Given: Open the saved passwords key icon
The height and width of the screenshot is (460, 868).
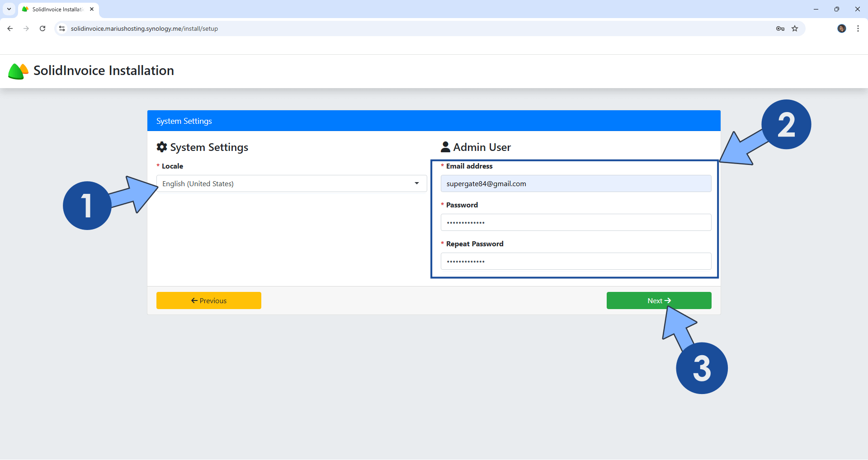Looking at the screenshot, I should 780,28.
